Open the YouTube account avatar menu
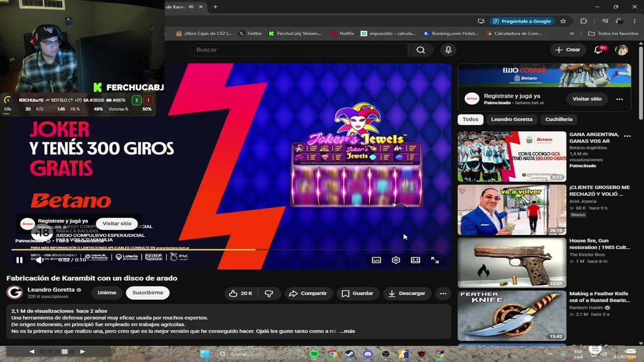 tap(622, 50)
